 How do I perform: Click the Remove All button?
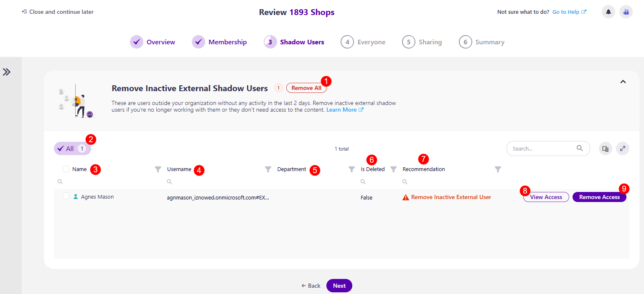pos(306,88)
